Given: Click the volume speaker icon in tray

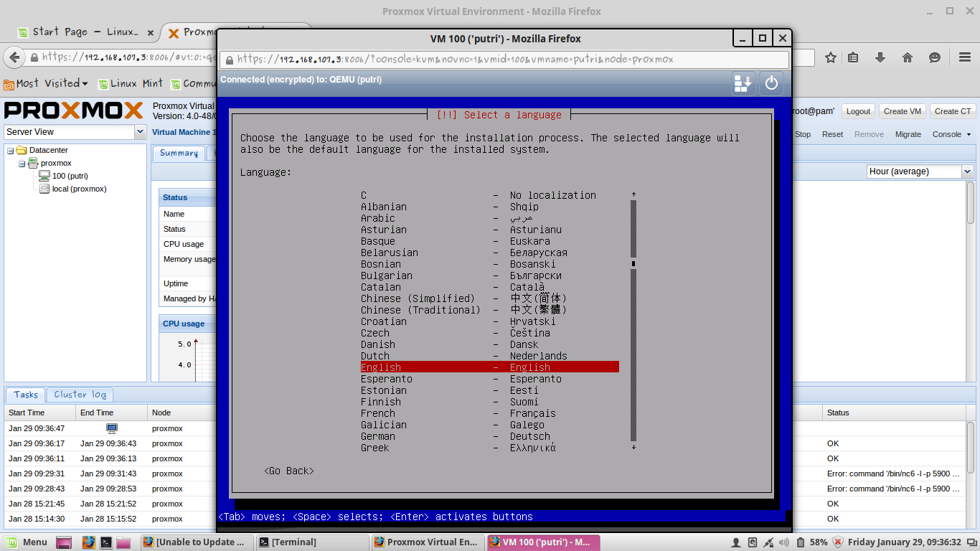Looking at the screenshot, I should click(x=784, y=542).
